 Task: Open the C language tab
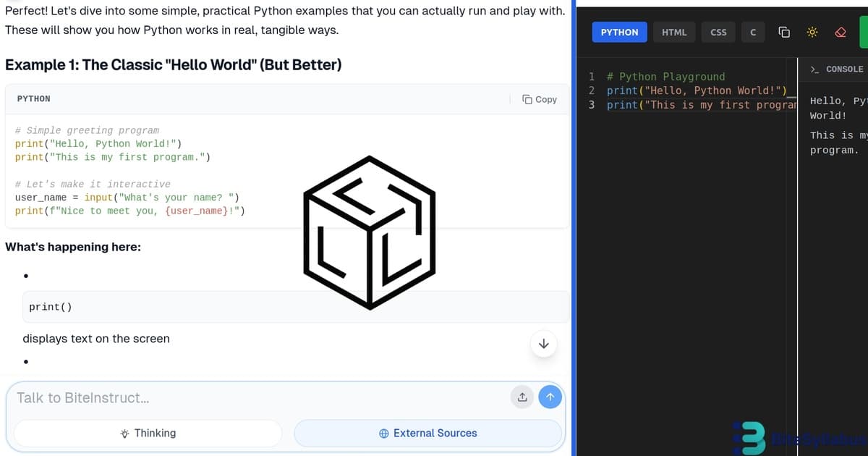coord(752,32)
